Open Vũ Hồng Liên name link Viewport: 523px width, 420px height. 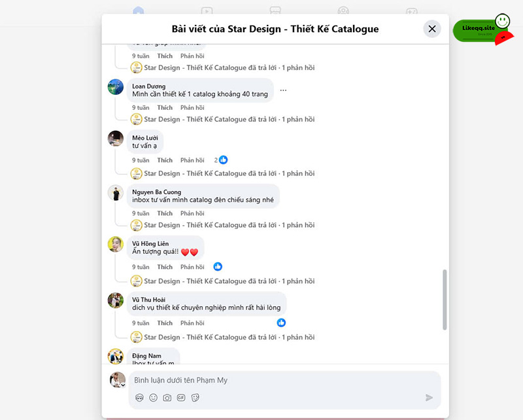pyautogui.click(x=150, y=244)
